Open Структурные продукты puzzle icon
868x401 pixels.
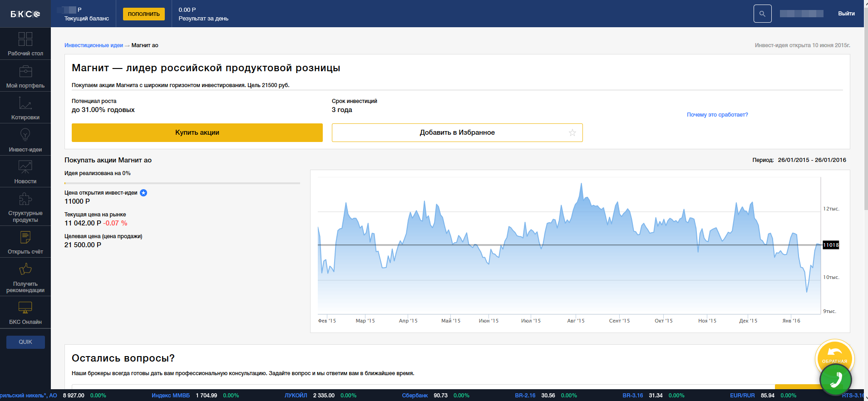click(x=25, y=199)
